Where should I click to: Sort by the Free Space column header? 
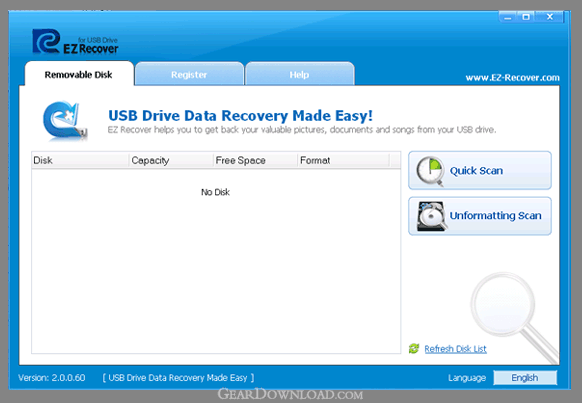coord(255,160)
